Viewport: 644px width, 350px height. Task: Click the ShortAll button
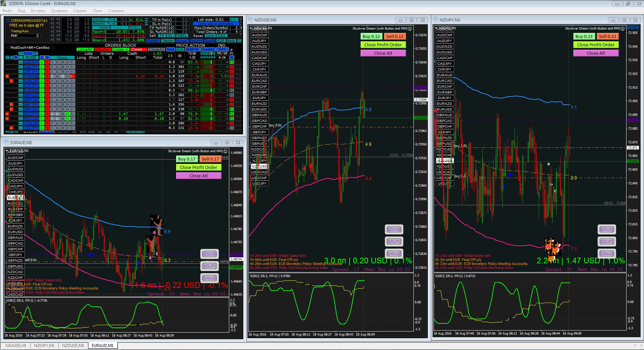(x=103, y=49)
